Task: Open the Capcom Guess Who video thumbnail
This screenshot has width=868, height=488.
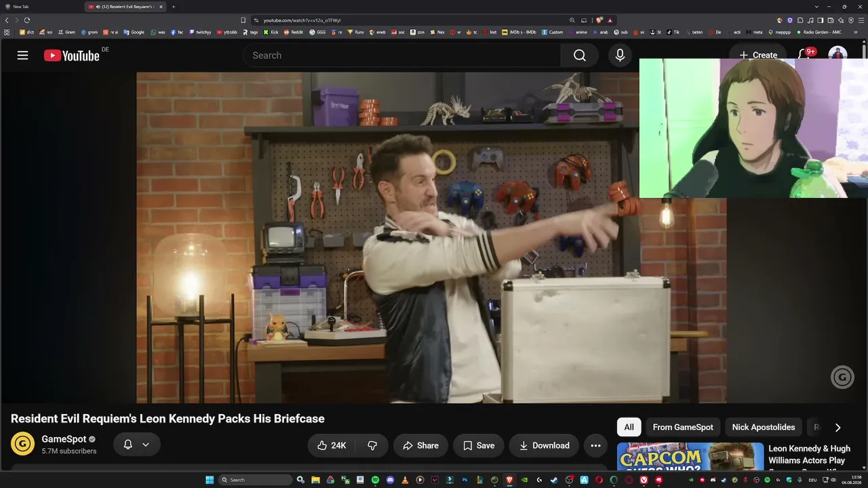Action: [x=690, y=456]
